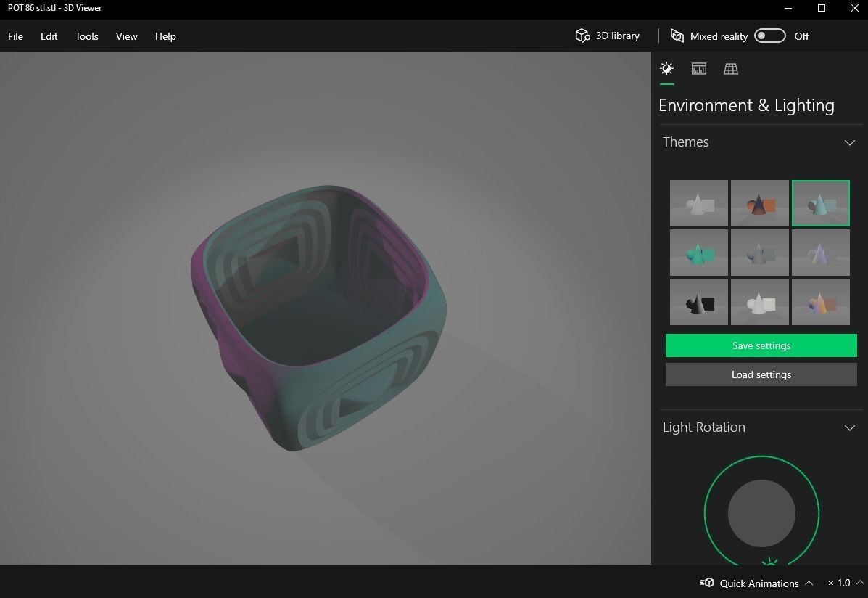Viewport: 868px width, 598px height.
Task: Open the Grid & Views tab icon
Action: 731,69
